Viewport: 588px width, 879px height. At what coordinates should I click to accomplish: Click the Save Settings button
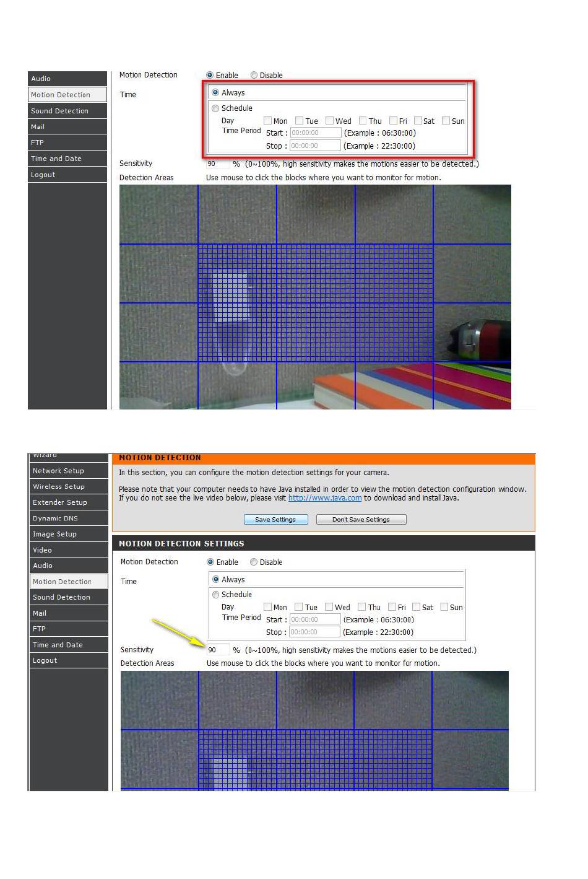275,520
